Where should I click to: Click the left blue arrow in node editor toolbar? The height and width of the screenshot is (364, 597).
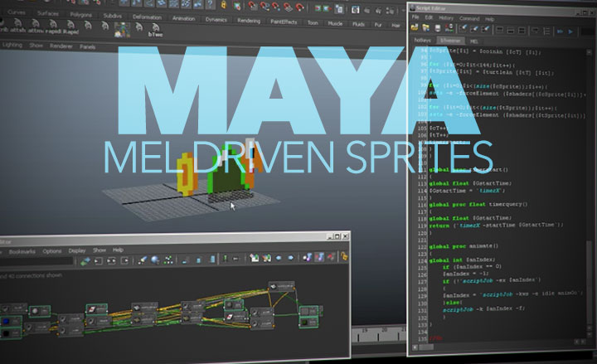[x=279, y=258]
